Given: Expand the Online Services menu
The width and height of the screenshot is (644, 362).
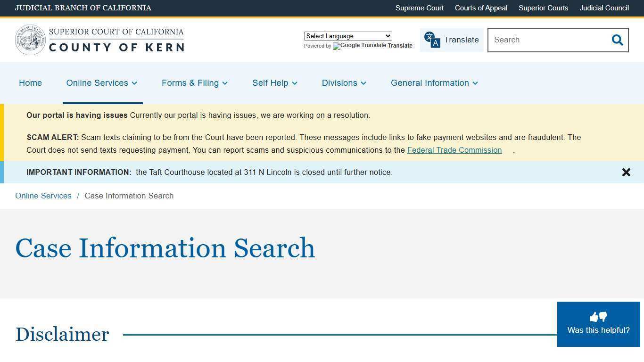Looking at the screenshot, I should tap(101, 83).
